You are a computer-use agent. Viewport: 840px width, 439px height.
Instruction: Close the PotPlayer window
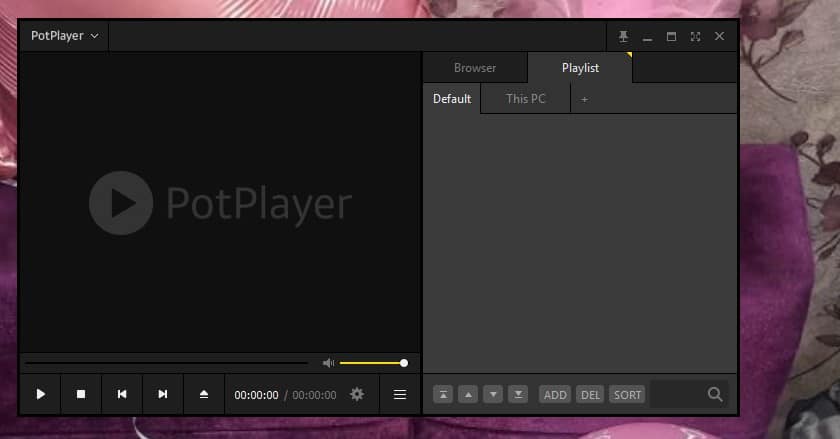point(719,36)
